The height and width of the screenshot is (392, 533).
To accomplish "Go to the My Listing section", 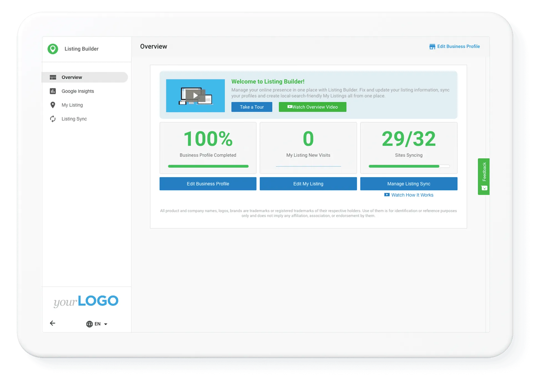I will point(72,105).
